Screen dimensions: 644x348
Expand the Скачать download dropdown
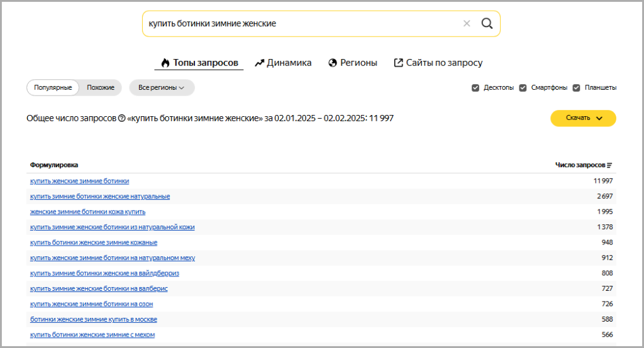(583, 118)
